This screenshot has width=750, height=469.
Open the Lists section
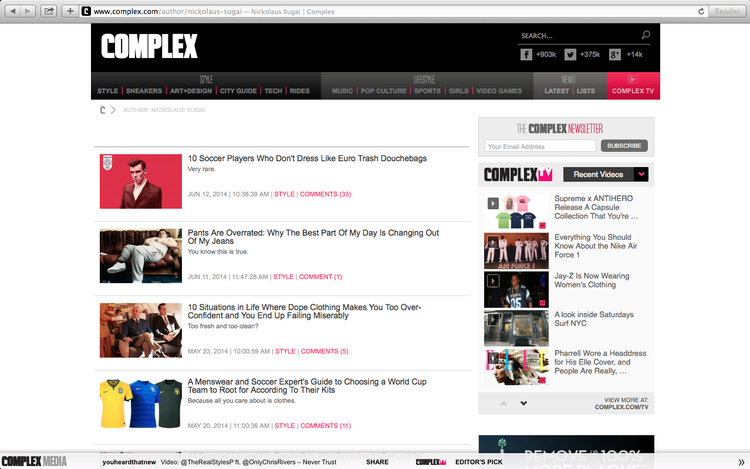click(x=586, y=91)
